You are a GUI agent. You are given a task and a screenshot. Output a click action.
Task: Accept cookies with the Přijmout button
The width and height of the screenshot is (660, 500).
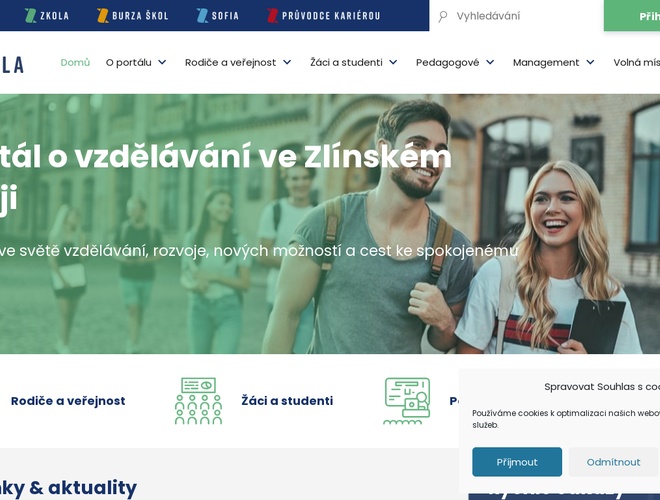click(517, 462)
